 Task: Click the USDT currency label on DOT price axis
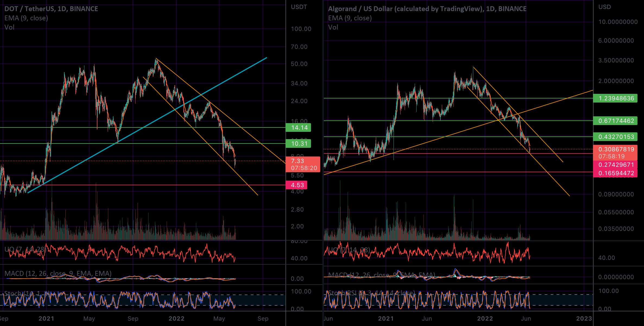point(299,7)
